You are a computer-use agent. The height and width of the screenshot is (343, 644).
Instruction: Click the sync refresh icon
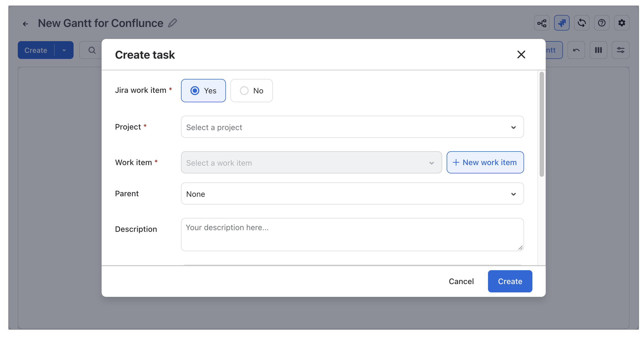(x=582, y=23)
